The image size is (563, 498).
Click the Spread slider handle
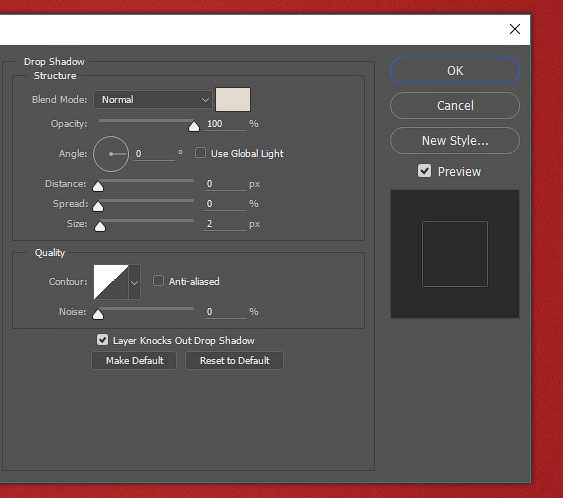(x=98, y=206)
